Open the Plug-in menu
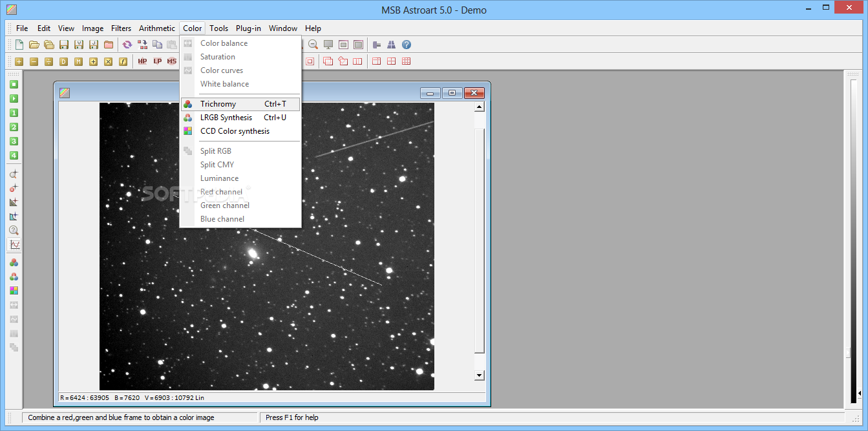 click(248, 28)
